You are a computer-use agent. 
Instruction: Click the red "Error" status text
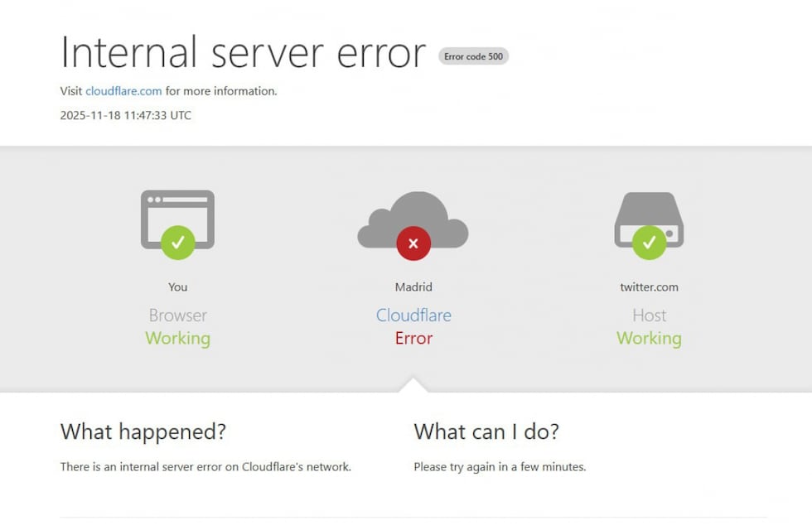coord(413,338)
